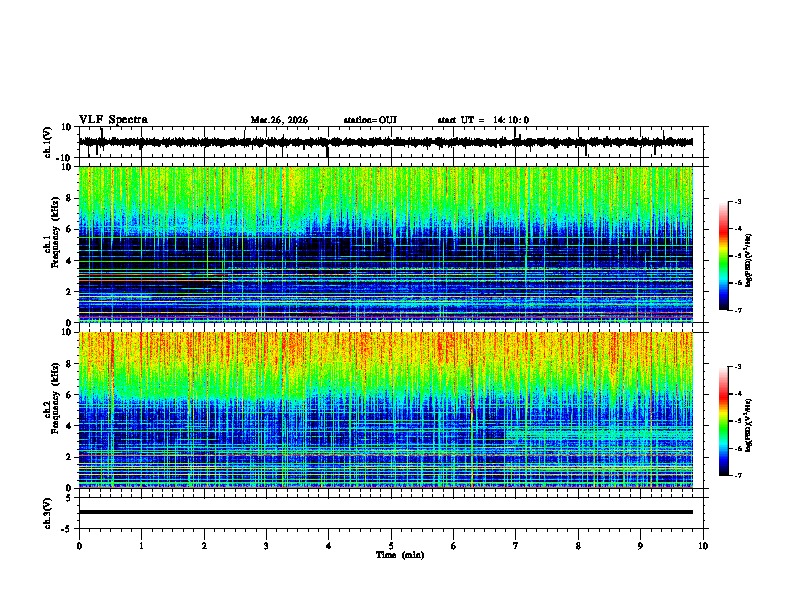Click time axis tick label '0'
This screenshot has width=792, height=612.
click(x=79, y=546)
